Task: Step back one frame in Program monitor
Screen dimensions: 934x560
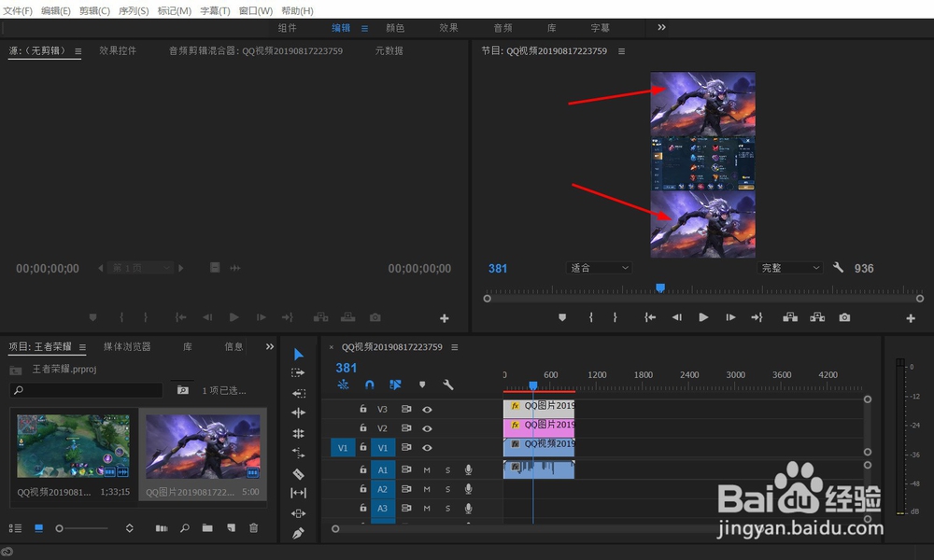Action: tap(676, 317)
